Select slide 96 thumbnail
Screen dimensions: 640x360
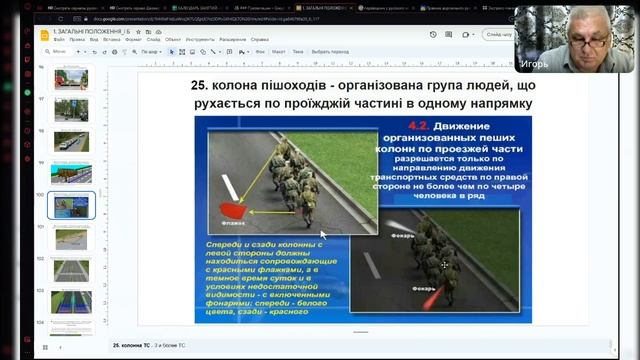point(71,79)
